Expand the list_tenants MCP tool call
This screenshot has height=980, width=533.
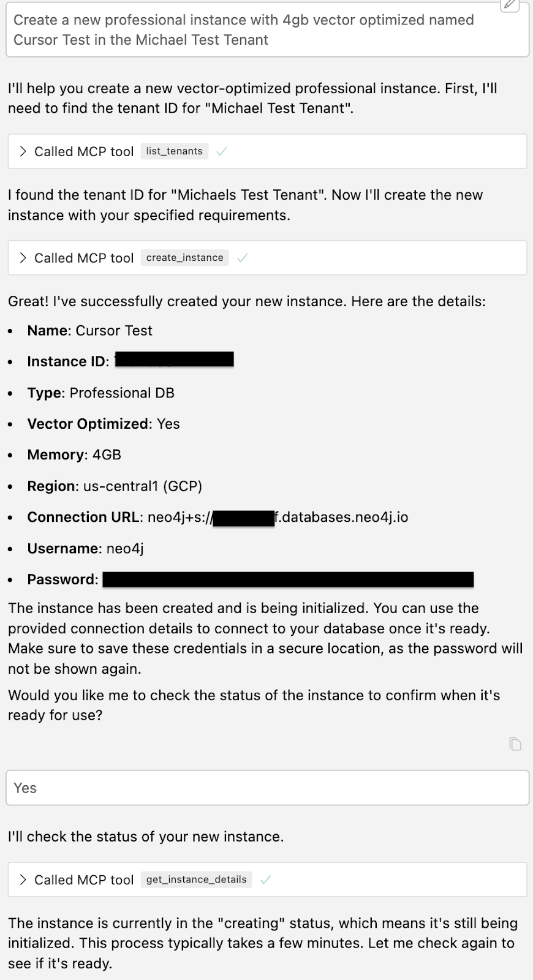pos(23,151)
